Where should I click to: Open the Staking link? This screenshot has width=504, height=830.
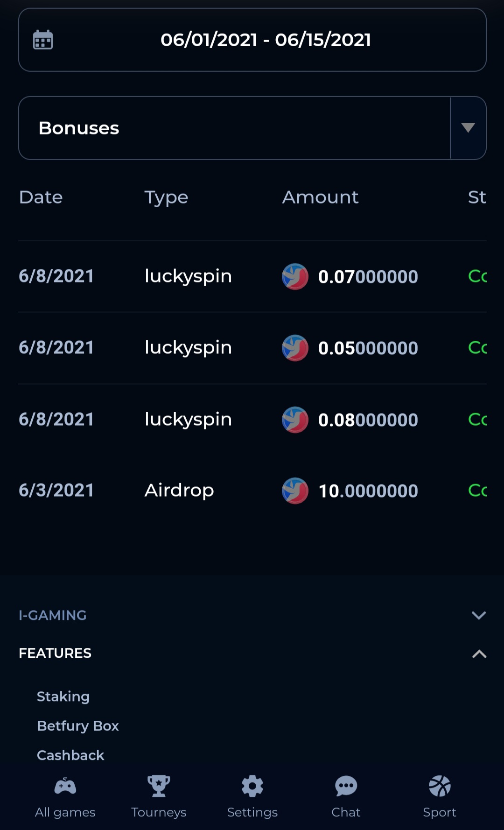pos(63,696)
